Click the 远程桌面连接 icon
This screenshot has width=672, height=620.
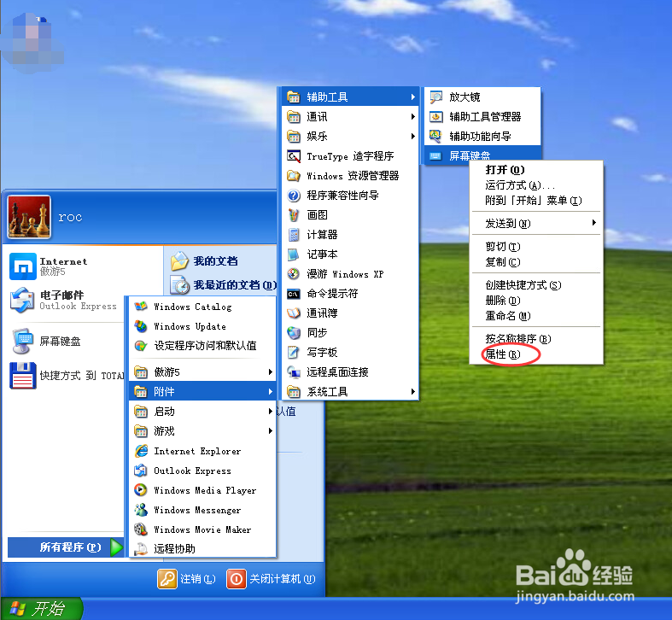[294, 372]
